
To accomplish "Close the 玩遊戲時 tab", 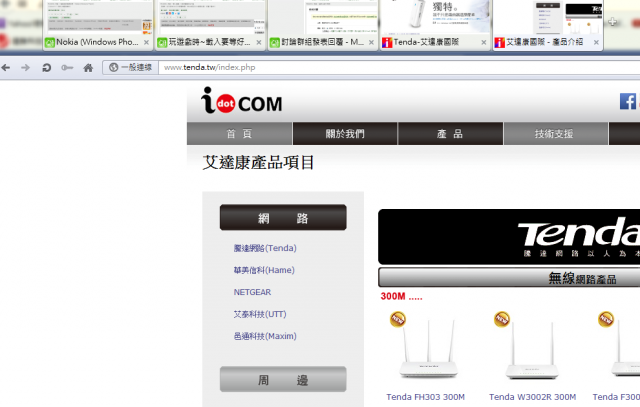I will pyautogui.click(x=259, y=42).
